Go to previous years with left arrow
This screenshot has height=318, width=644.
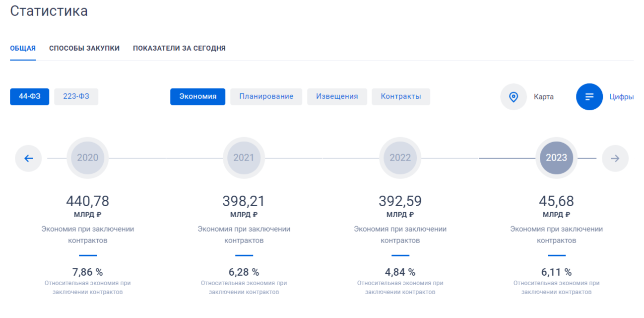click(x=28, y=159)
